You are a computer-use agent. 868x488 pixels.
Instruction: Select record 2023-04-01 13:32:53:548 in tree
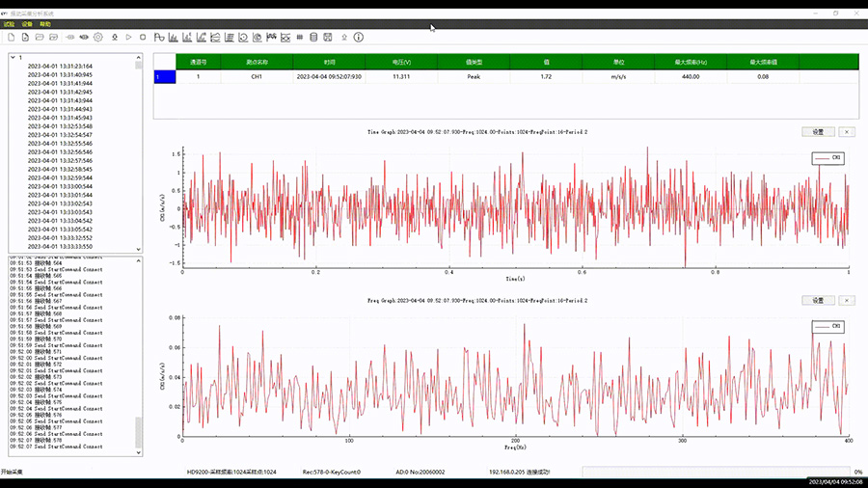[60, 126]
